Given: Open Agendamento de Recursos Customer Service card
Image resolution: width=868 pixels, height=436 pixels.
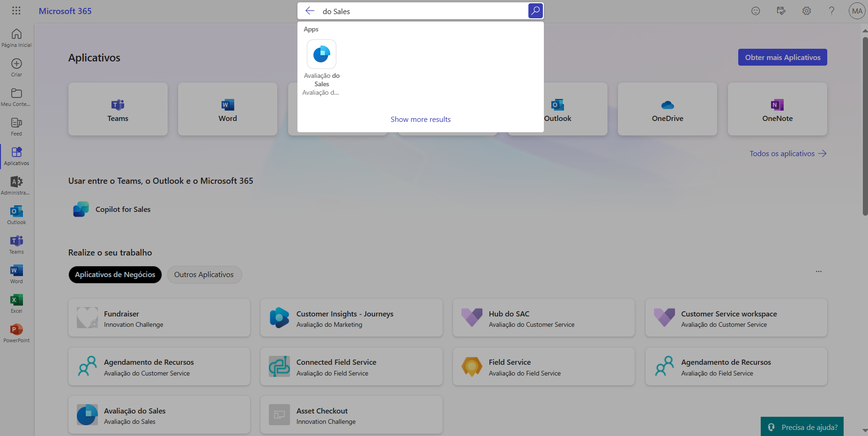Looking at the screenshot, I should (x=159, y=367).
